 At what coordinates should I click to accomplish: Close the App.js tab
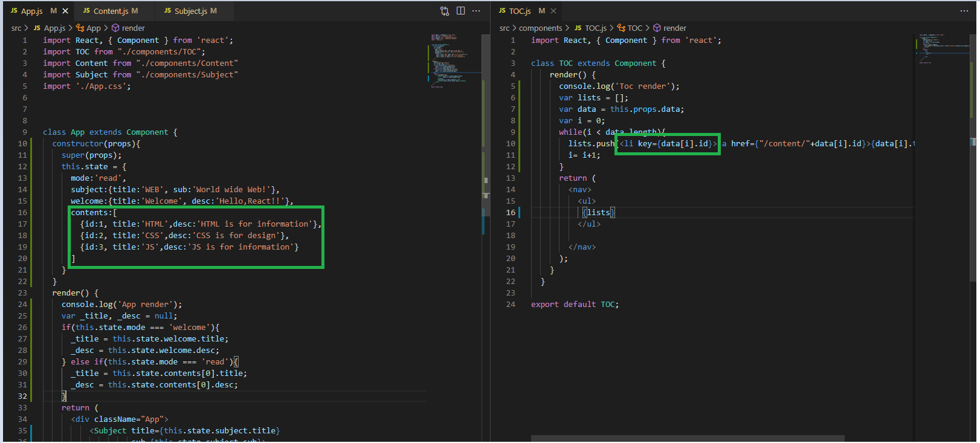tap(65, 11)
